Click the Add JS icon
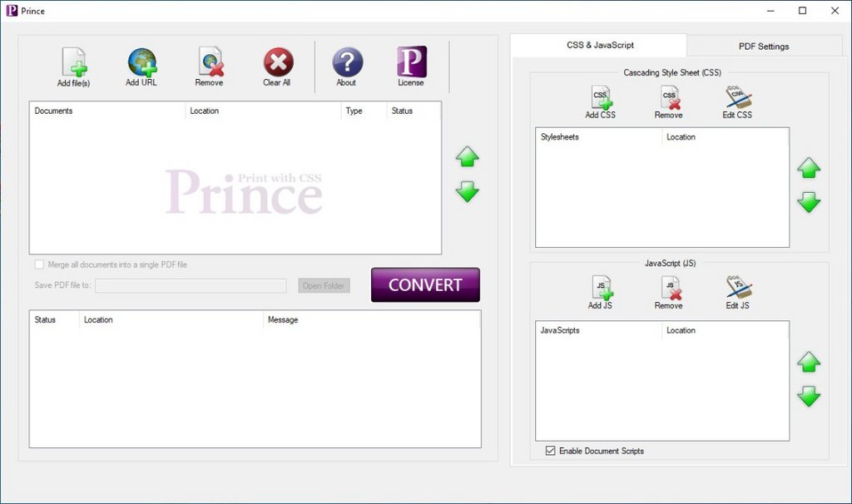852x504 pixels. coord(602,288)
